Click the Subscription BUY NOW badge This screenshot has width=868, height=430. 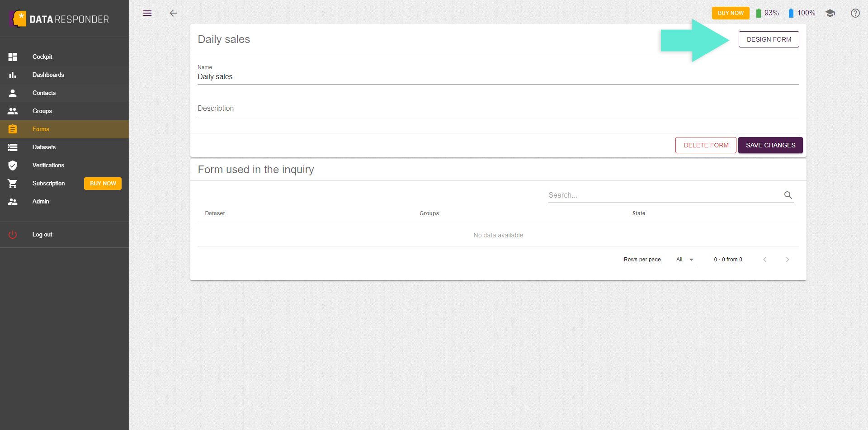(103, 184)
